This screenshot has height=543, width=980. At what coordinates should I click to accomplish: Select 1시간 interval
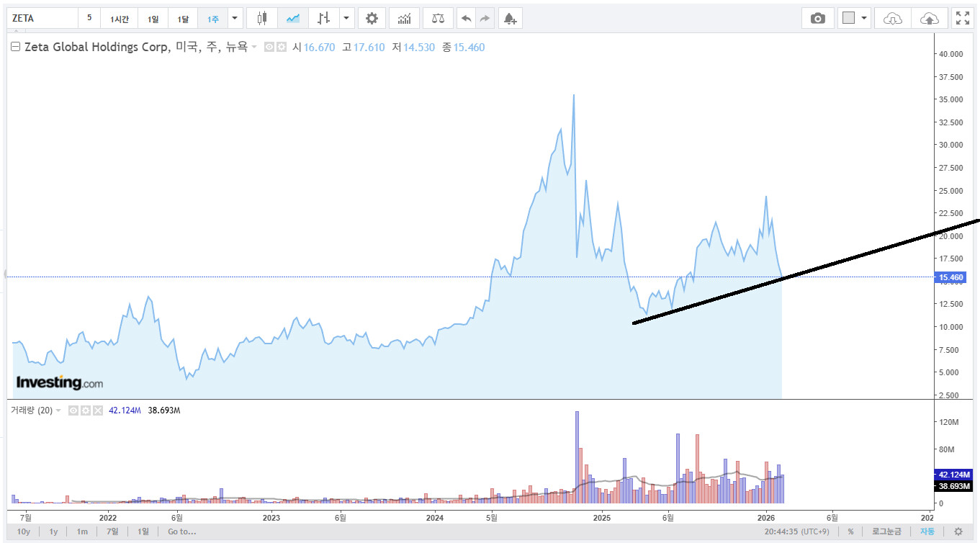120,19
